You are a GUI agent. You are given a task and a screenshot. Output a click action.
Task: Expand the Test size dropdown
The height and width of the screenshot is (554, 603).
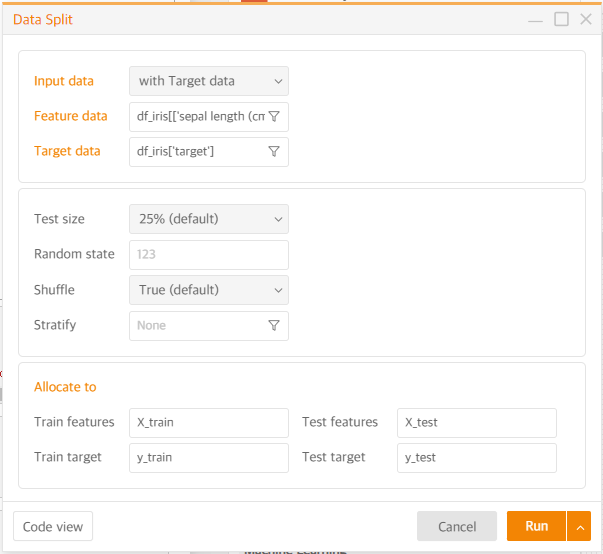(x=208, y=219)
